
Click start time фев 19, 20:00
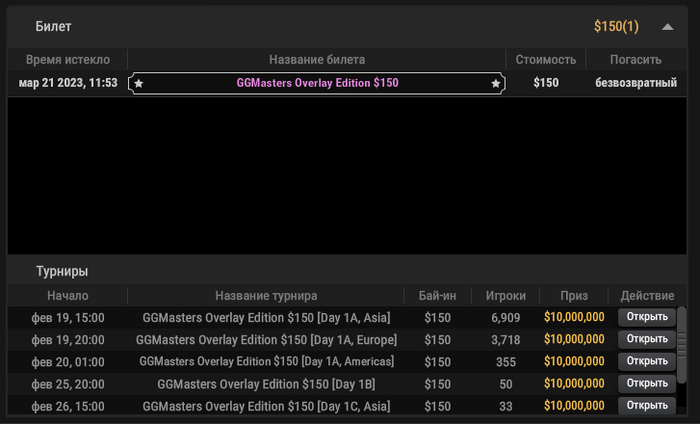click(68, 340)
